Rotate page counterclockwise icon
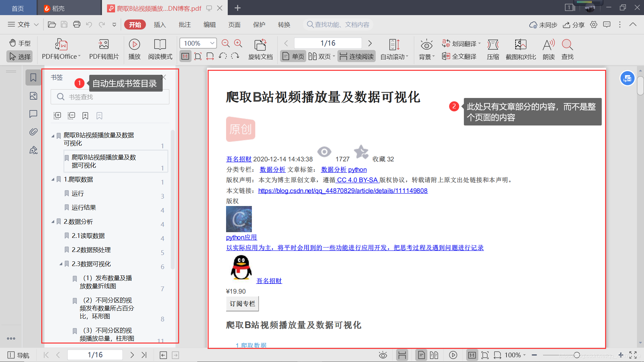 tap(223, 56)
